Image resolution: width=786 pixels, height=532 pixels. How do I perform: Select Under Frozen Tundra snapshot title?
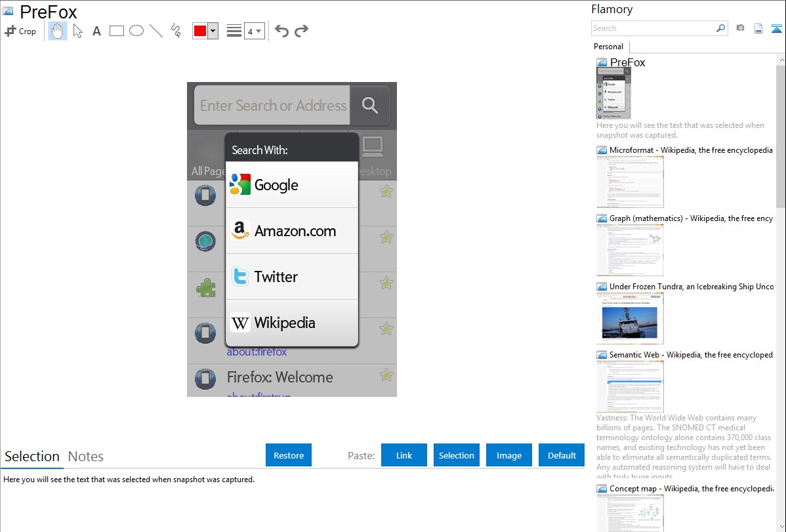[x=692, y=286]
